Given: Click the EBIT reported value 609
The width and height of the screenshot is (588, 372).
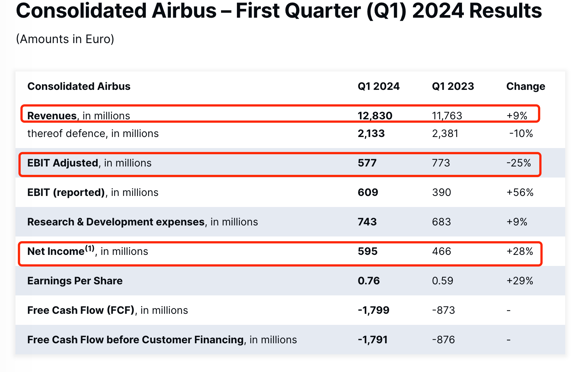Looking at the screenshot, I should click(368, 192).
